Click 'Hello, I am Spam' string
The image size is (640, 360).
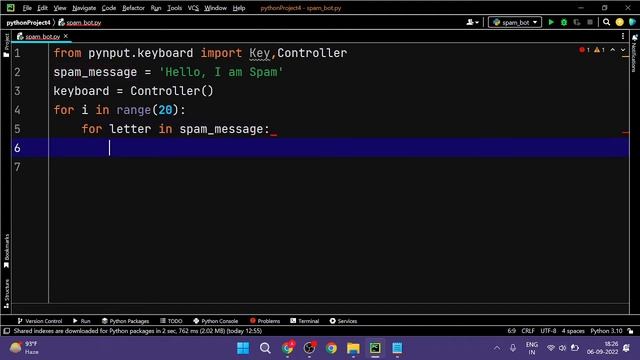[221, 72]
